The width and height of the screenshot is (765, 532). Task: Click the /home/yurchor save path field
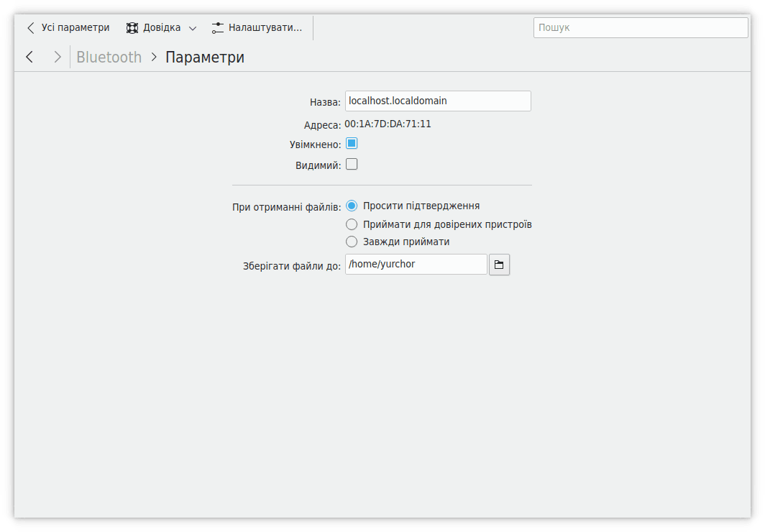pos(416,265)
